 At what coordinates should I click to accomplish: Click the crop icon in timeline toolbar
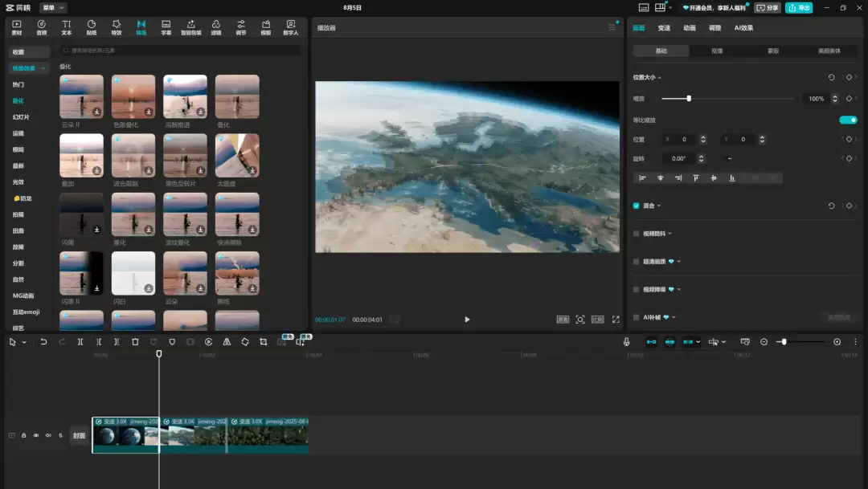264,342
